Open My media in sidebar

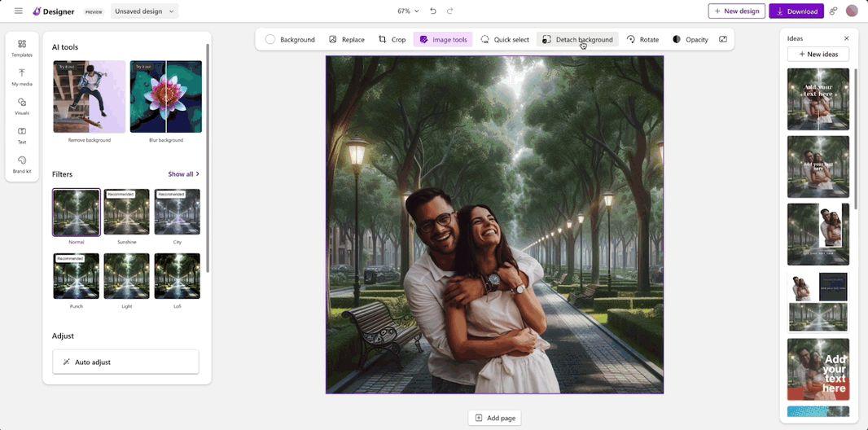coord(22,77)
